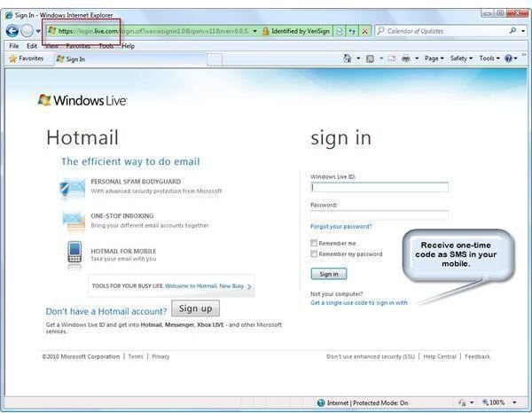532x413 pixels.
Task: Click the address bar URL text
Action: pyautogui.click(x=153, y=31)
